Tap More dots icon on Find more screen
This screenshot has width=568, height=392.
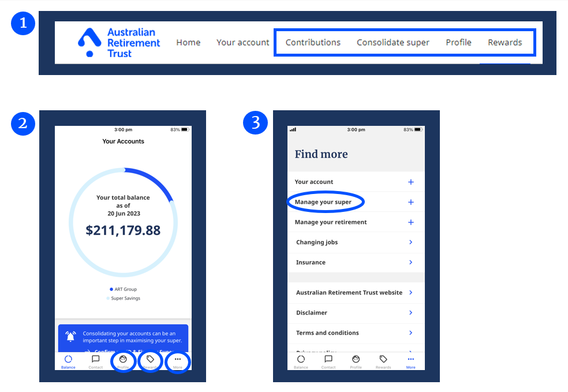tap(411, 359)
